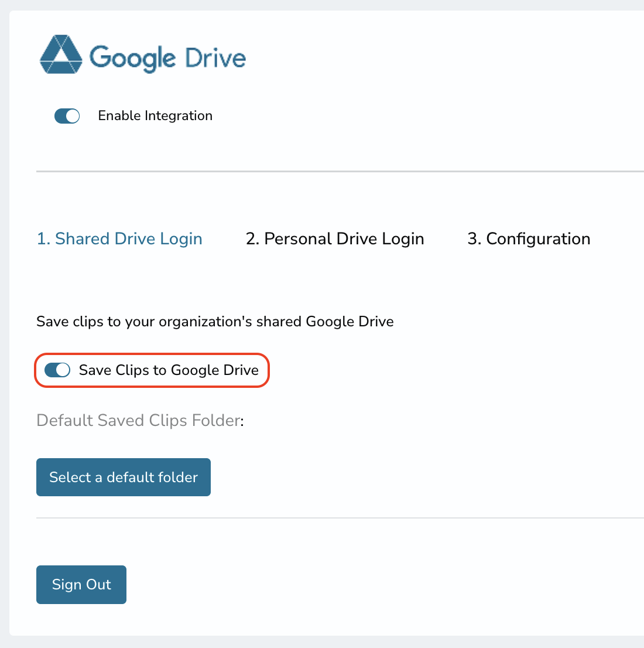Click the word Drive in the header logo
Image resolution: width=644 pixels, height=648 pixels.
215,58
